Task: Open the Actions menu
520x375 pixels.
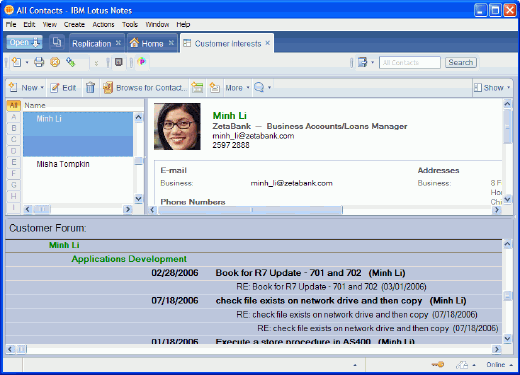Action: [x=103, y=24]
